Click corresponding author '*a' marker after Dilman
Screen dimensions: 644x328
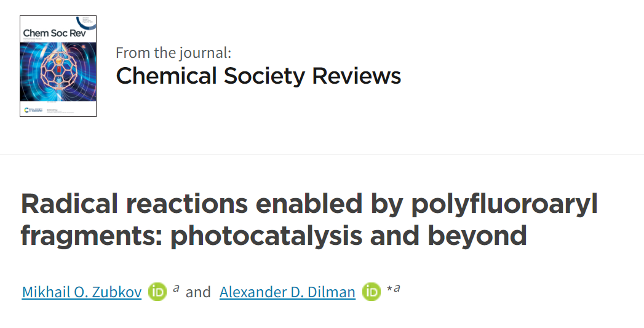394,289
